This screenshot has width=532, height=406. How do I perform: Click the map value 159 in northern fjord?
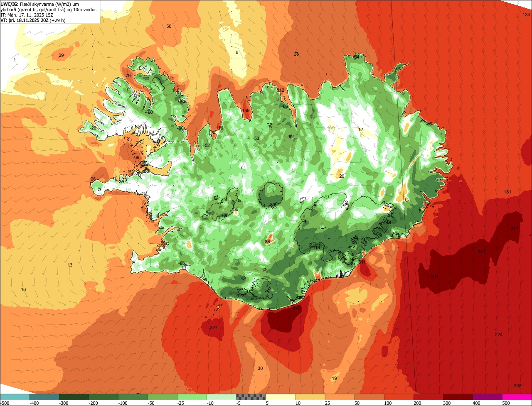pyautogui.click(x=246, y=110)
